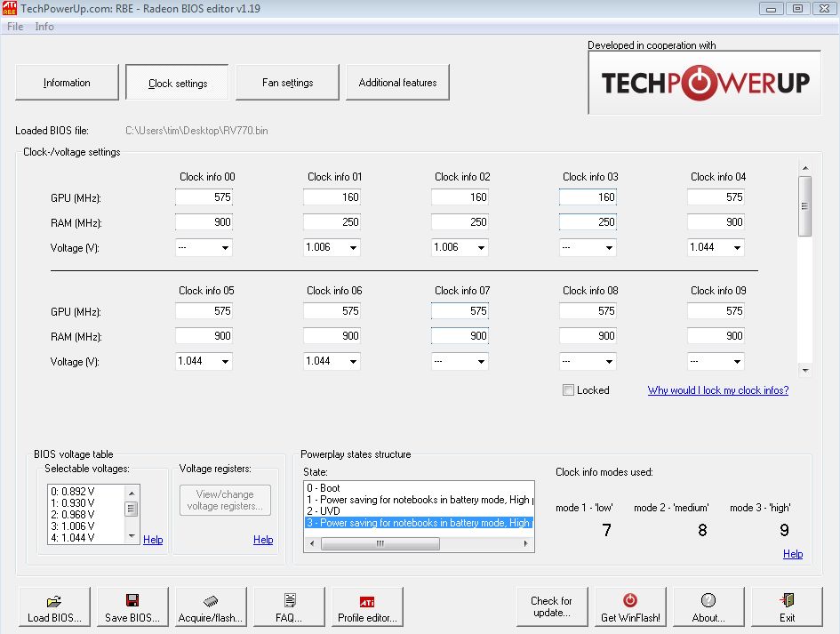Click the clock settings vertical scrollbar thumb

click(x=804, y=205)
